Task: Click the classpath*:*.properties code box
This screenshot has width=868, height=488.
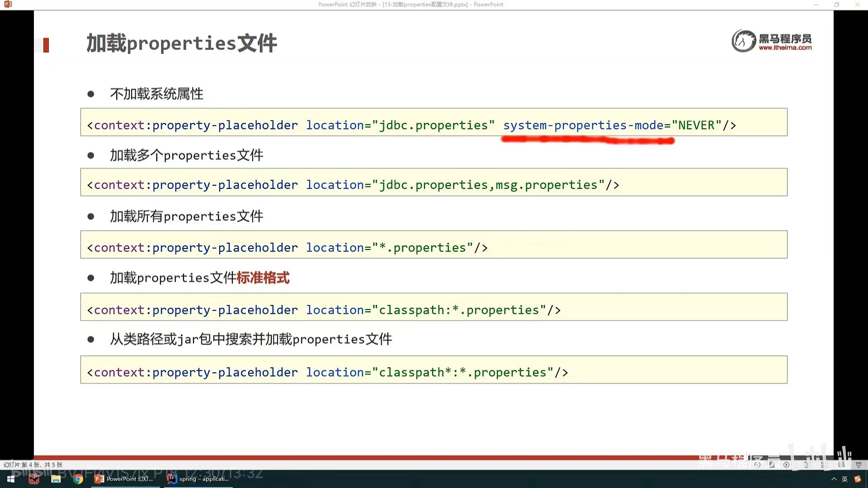Action: tap(434, 370)
